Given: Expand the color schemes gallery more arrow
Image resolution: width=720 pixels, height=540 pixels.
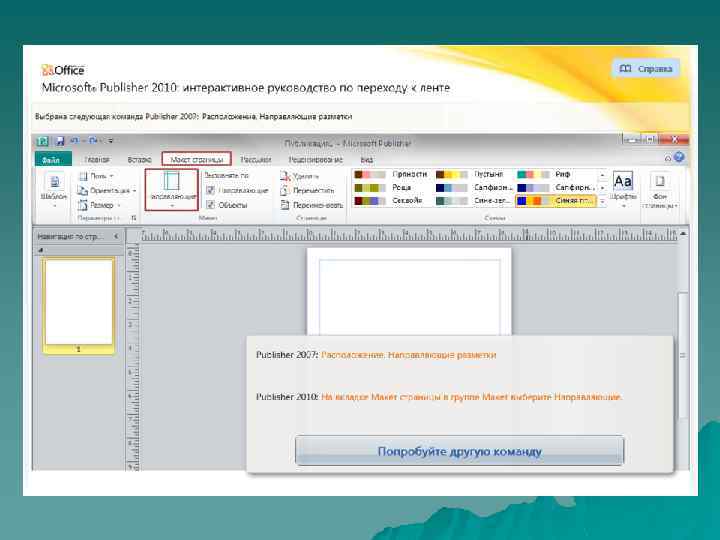Looking at the screenshot, I should [x=602, y=202].
